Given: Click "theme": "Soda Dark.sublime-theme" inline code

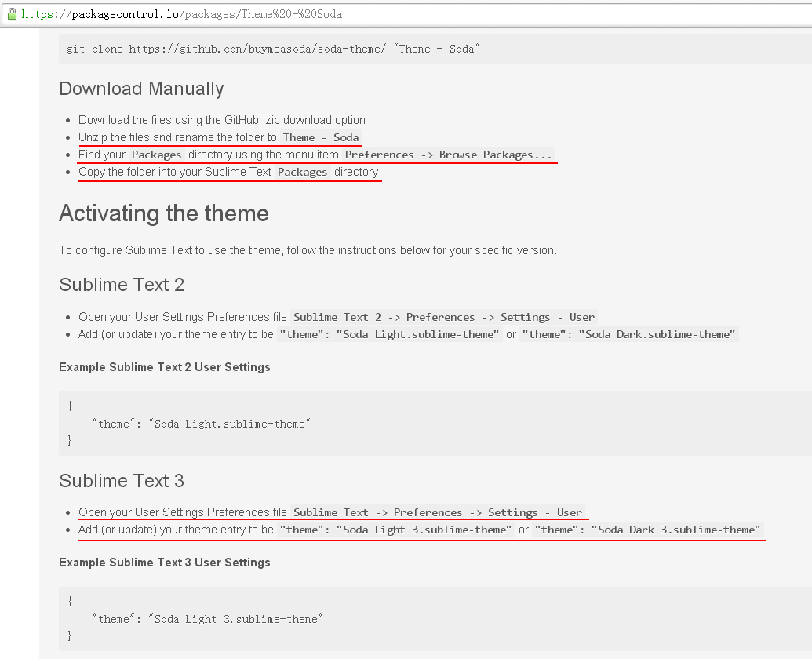Looking at the screenshot, I should tap(628, 334).
